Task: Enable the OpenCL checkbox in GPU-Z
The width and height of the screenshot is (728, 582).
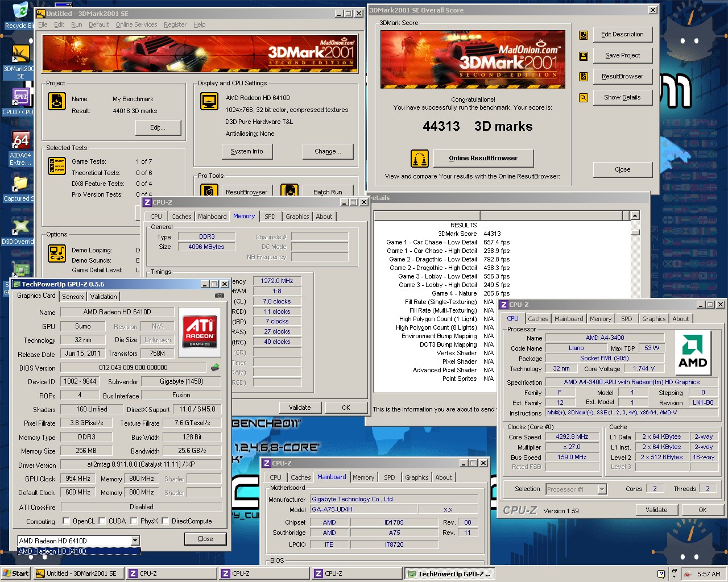Action: tap(66, 521)
